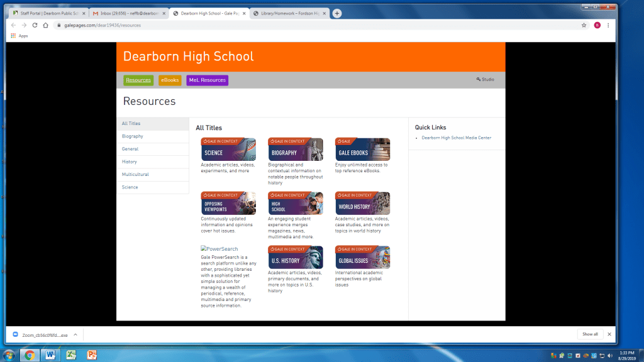Open the U.S. History banner

pyautogui.click(x=296, y=257)
